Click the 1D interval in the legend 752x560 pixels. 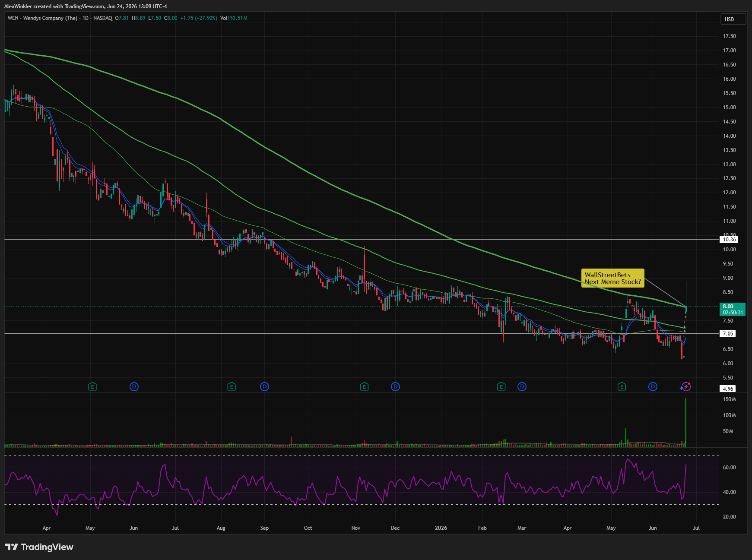(x=86, y=18)
